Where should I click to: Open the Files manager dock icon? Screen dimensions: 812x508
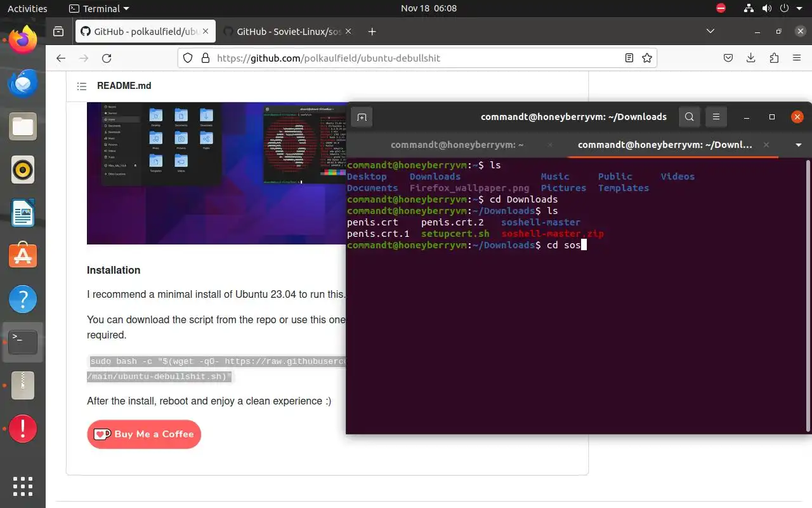tap(23, 127)
